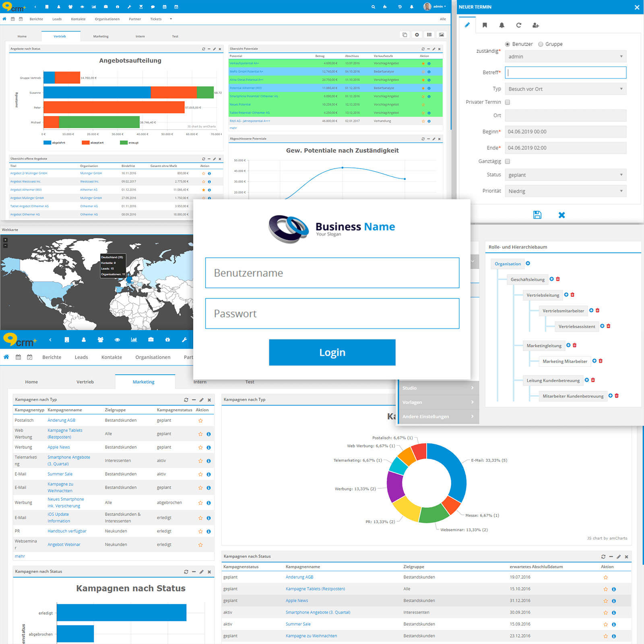This screenshot has height=644, width=644.
Task: Toggle the akzeptiert legend swatch
Action: (85, 142)
